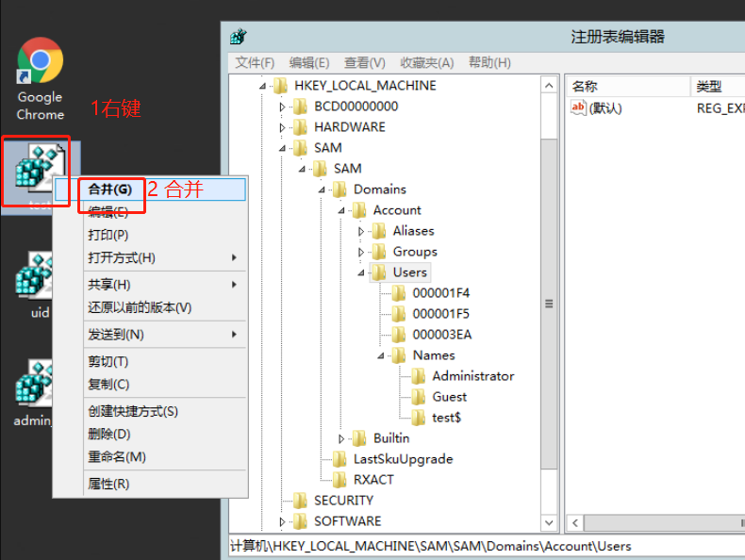Expand the HARDWARE key node
This screenshot has height=560, width=745.
point(282,127)
